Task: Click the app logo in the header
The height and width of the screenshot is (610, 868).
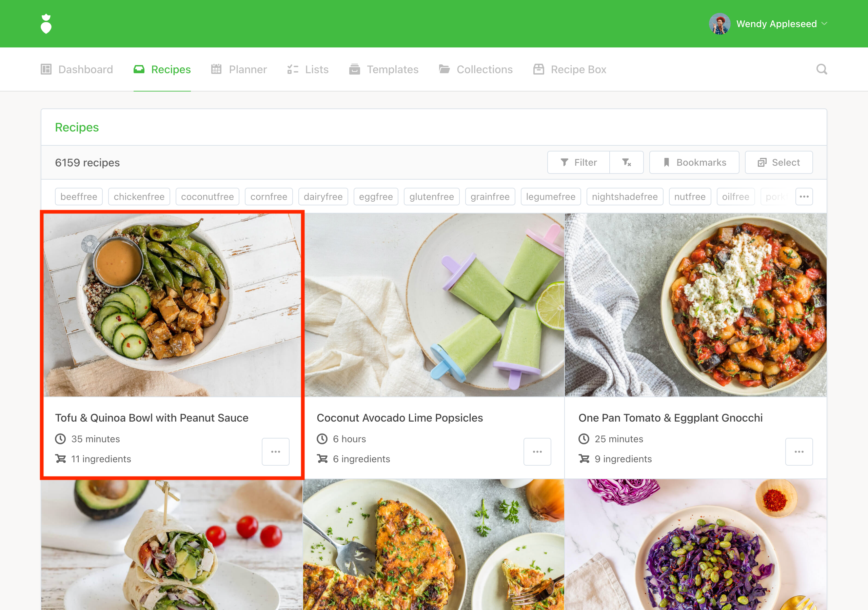Action: (46, 24)
